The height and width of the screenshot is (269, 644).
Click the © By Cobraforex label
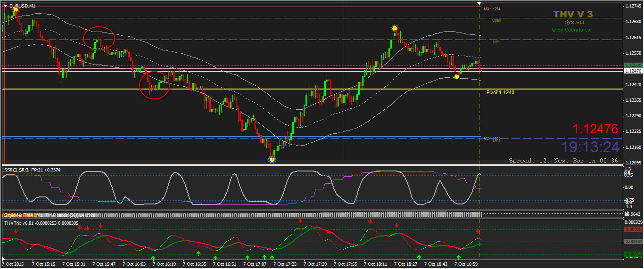(x=571, y=30)
